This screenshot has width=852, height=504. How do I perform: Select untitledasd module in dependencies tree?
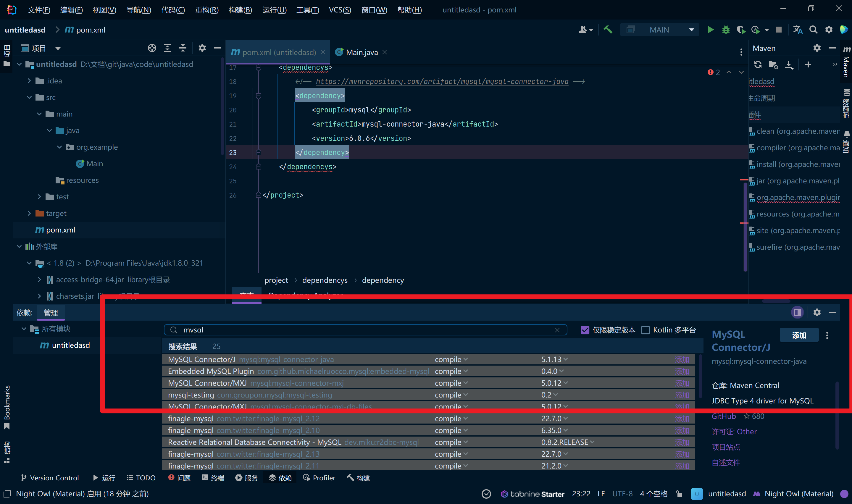65,345
